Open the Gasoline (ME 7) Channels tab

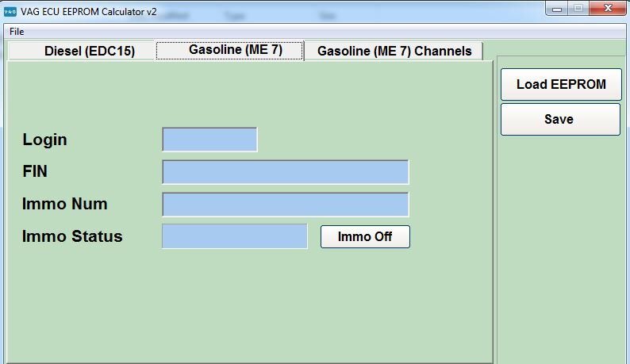point(394,51)
